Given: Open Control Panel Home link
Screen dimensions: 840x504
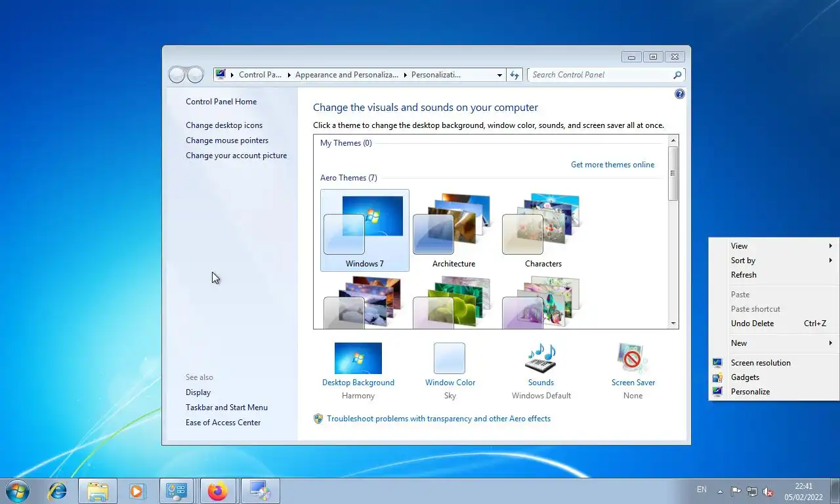Looking at the screenshot, I should pyautogui.click(x=221, y=102).
